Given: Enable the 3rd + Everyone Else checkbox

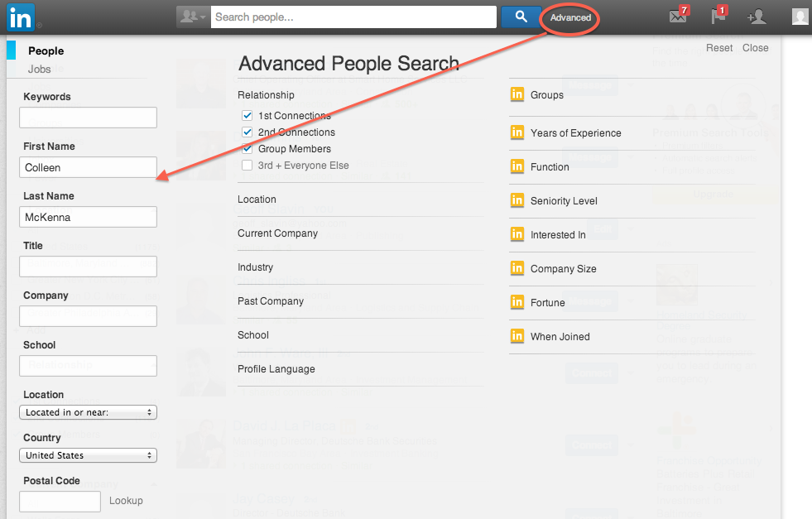Looking at the screenshot, I should (247, 166).
